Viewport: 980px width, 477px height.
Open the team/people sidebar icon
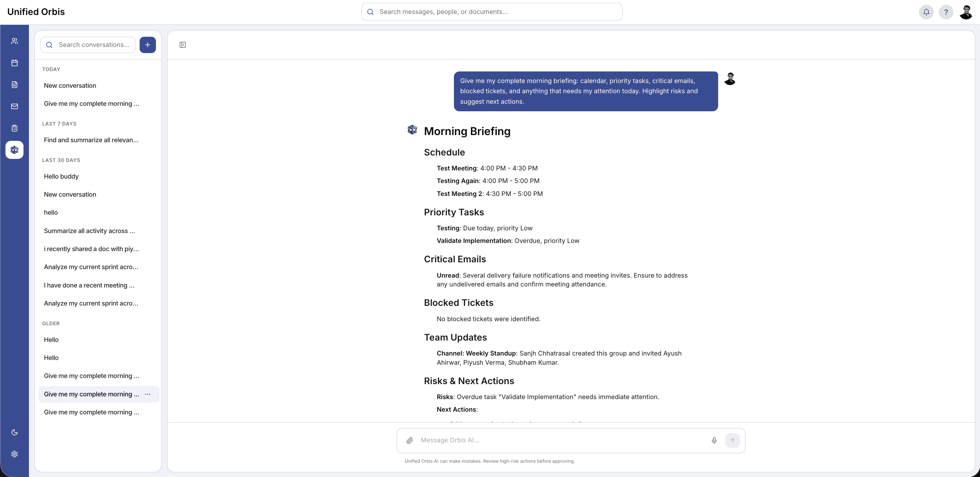14,41
